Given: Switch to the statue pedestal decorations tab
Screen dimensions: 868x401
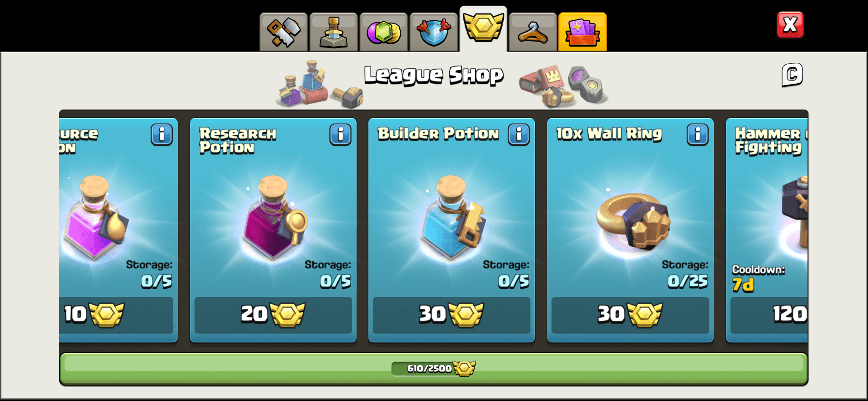Looking at the screenshot, I should [333, 32].
